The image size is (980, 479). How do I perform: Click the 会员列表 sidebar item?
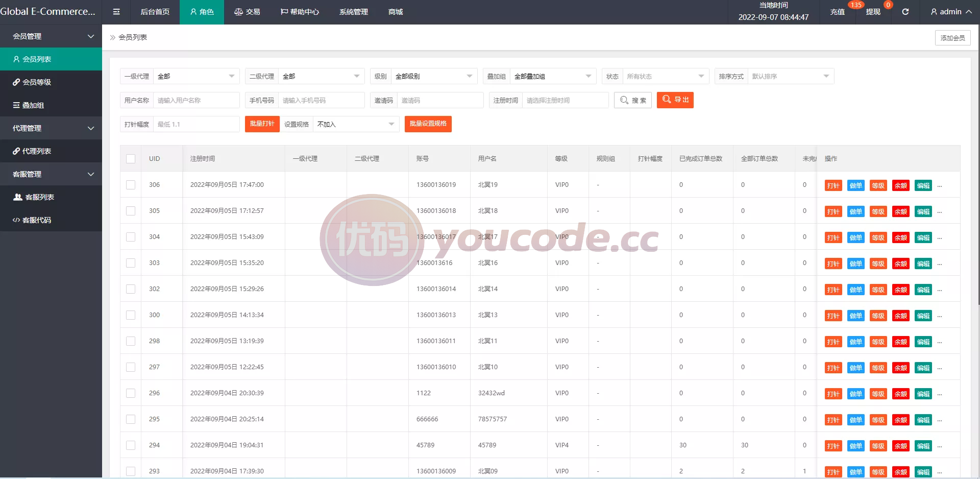click(x=51, y=59)
